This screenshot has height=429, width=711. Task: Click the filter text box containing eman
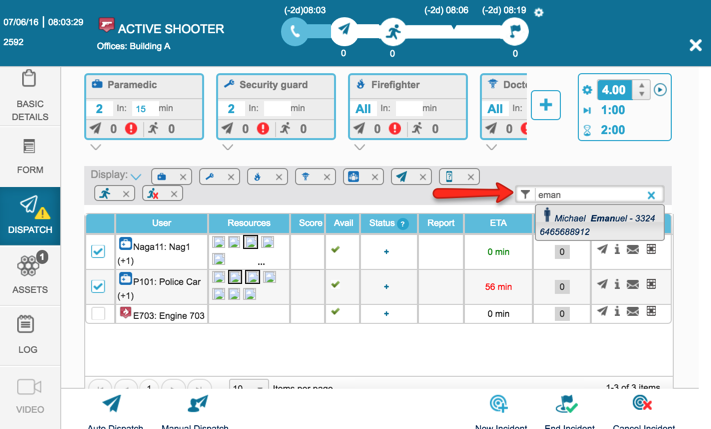point(589,195)
